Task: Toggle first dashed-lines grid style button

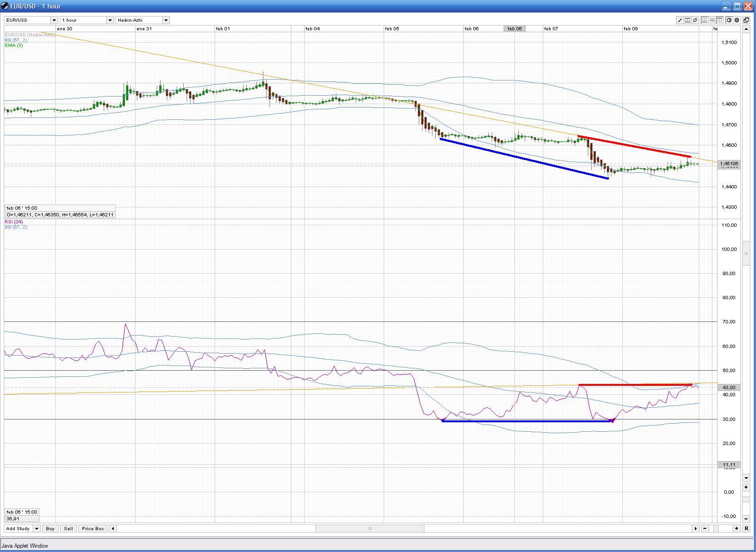Action: point(704,20)
